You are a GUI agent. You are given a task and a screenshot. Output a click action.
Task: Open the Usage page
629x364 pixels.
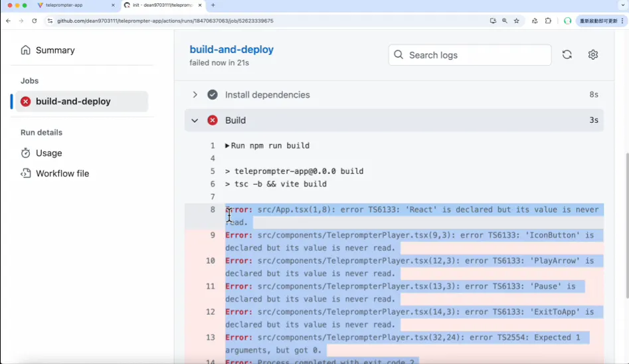(x=48, y=153)
